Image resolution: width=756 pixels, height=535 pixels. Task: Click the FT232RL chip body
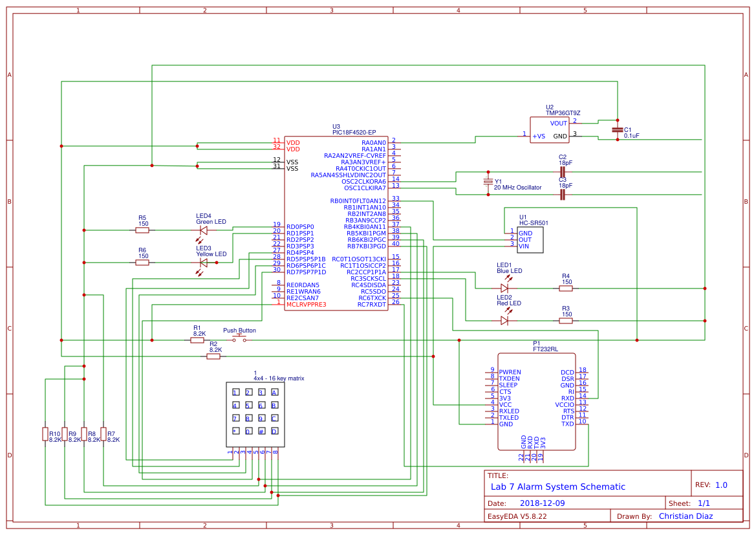(x=536, y=401)
